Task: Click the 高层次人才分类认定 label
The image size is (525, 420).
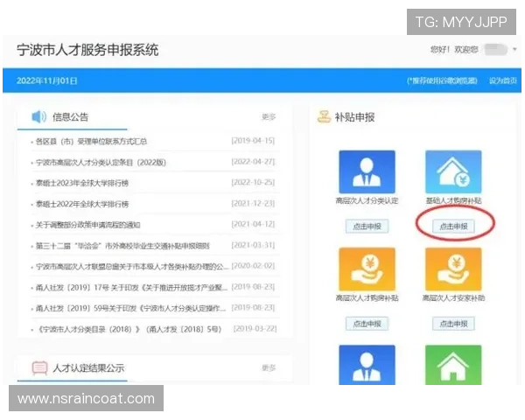Action: (x=367, y=200)
